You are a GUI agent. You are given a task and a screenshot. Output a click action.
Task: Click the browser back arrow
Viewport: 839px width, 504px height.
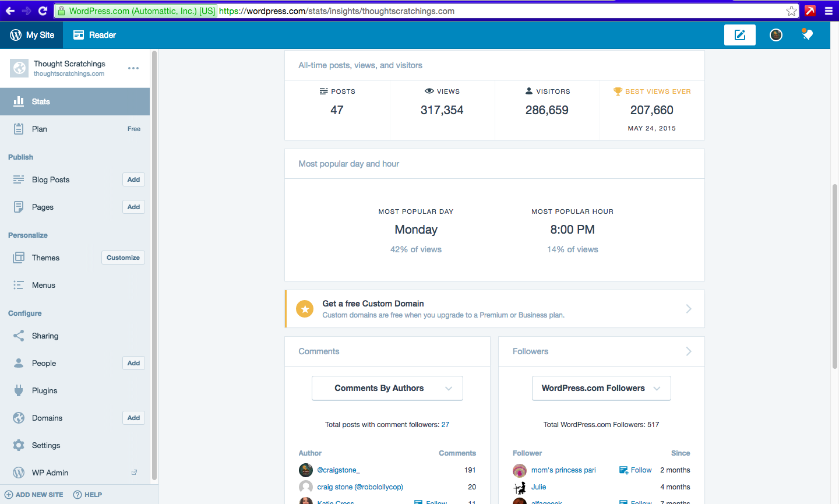[x=10, y=10]
